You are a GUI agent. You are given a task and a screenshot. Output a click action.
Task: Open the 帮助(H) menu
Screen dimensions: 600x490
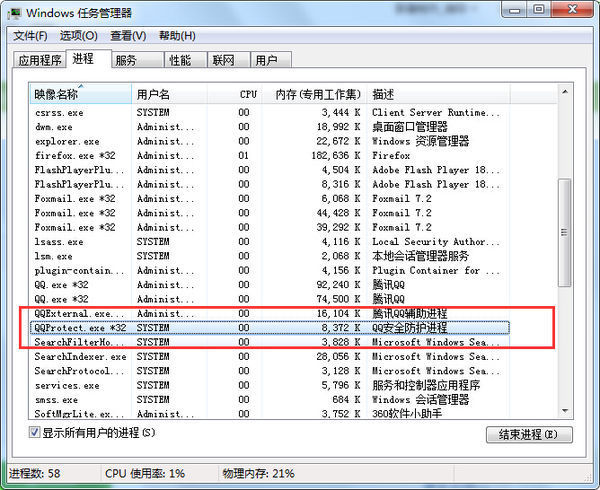coord(177,36)
